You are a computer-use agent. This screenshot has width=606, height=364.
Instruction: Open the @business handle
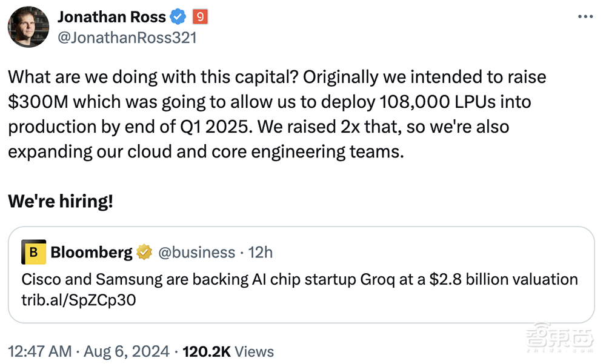tap(196, 252)
